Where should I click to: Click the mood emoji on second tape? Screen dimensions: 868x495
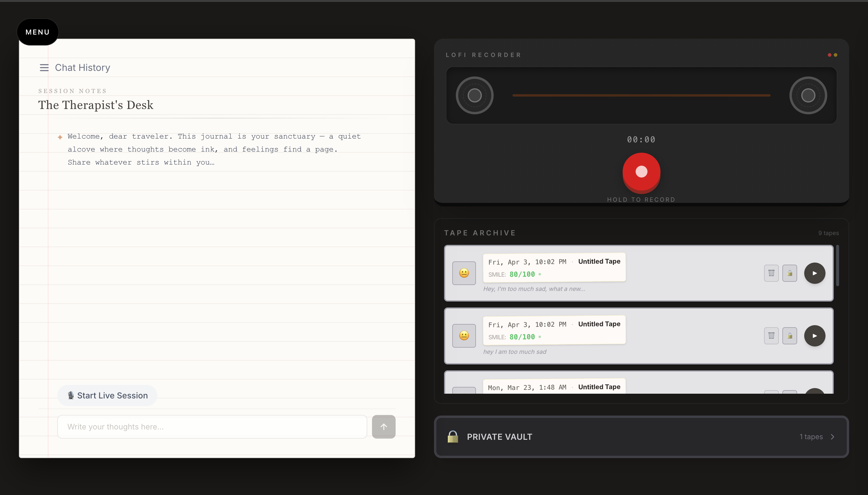pos(464,336)
